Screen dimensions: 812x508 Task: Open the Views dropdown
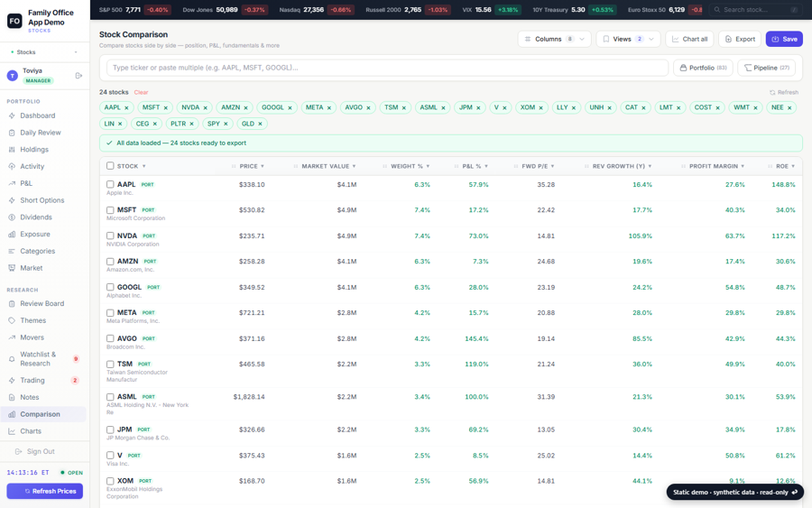pos(628,39)
